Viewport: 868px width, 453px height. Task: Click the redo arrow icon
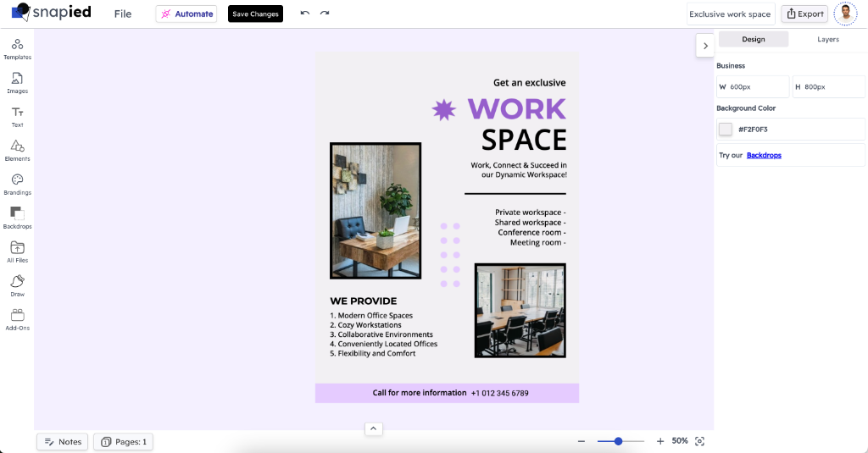[325, 14]
